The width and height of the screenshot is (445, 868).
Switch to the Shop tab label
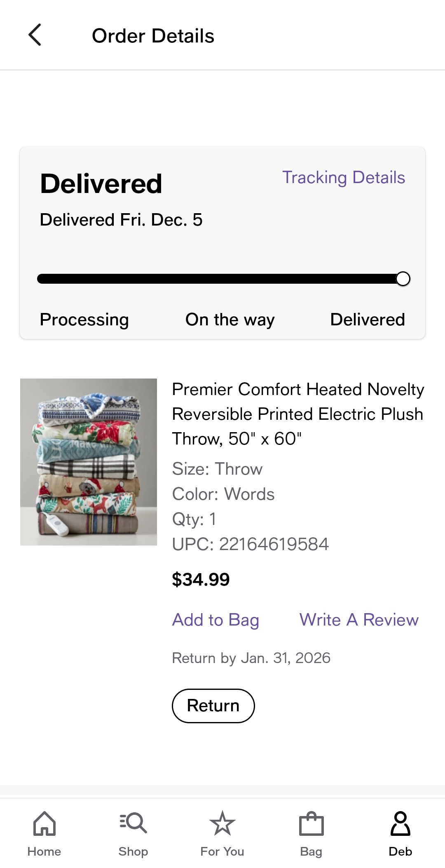pyautogui.click(x=133, y=852)
